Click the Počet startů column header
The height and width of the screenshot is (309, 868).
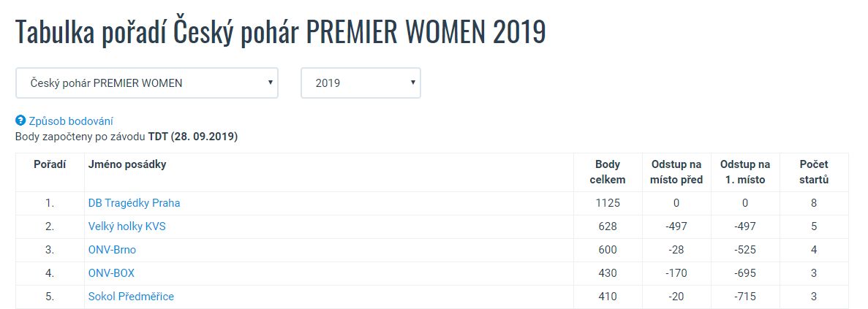point(814,172)
